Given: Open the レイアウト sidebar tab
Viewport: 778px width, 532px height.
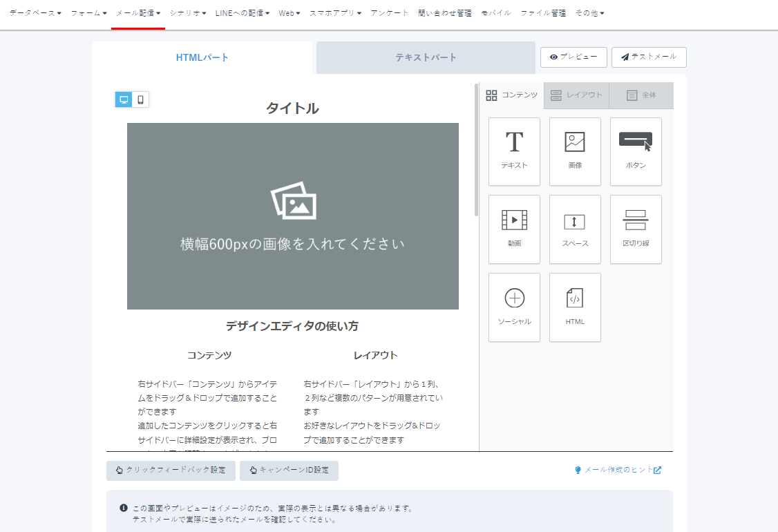Looking at the screenshot, I should [576, 95].
